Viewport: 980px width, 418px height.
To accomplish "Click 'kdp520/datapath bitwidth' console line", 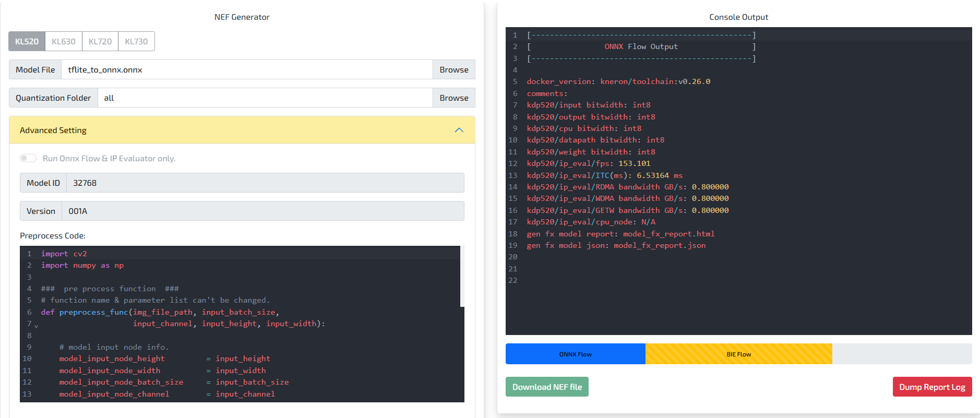I will tap(595, 140).
